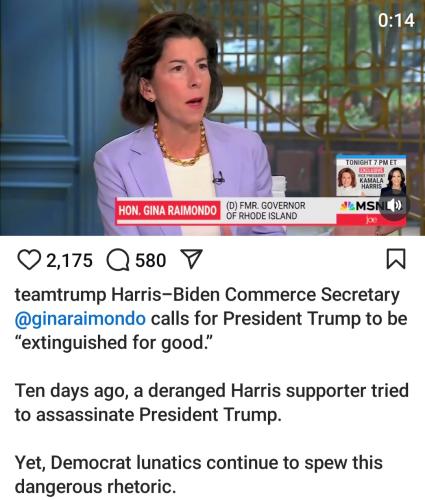Save post with the bookmark icon
425x500 pixels.
pos(396,259)
